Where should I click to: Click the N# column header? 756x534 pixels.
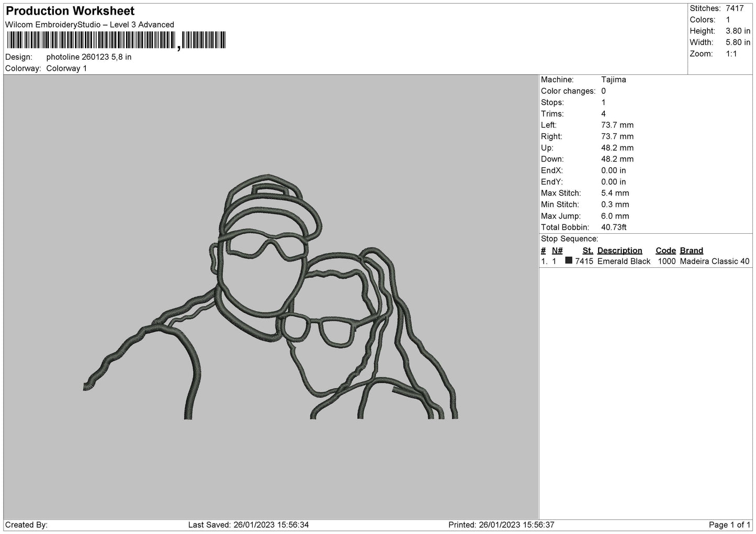point(557,251)
